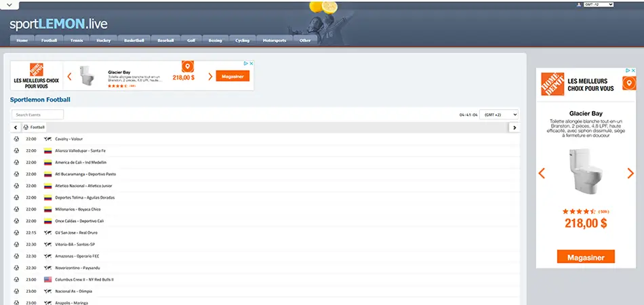The image size is (644, 305).
Task: Click Home Depot logo in sidebar ad
Action: point(552,84)
